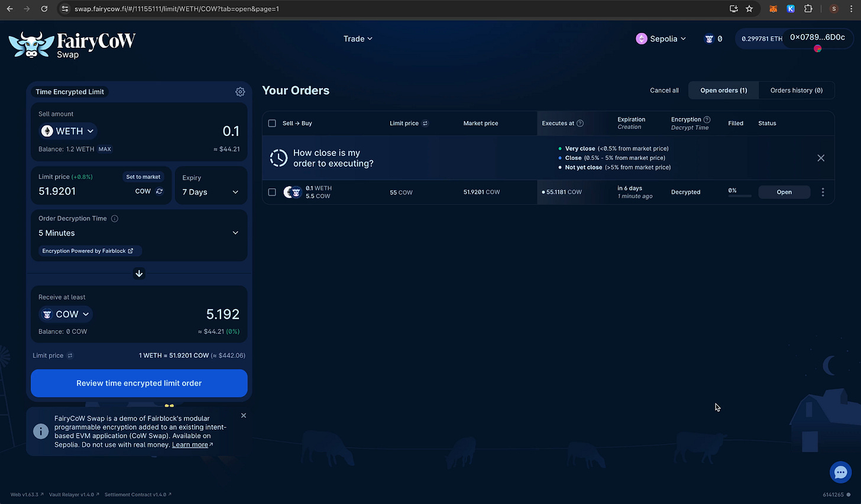Image resolution: width=861 pixels, height=504 pixels.
Task: Dismiss the FairyCoW Swap info notice
Action: (x=244, y=415)
